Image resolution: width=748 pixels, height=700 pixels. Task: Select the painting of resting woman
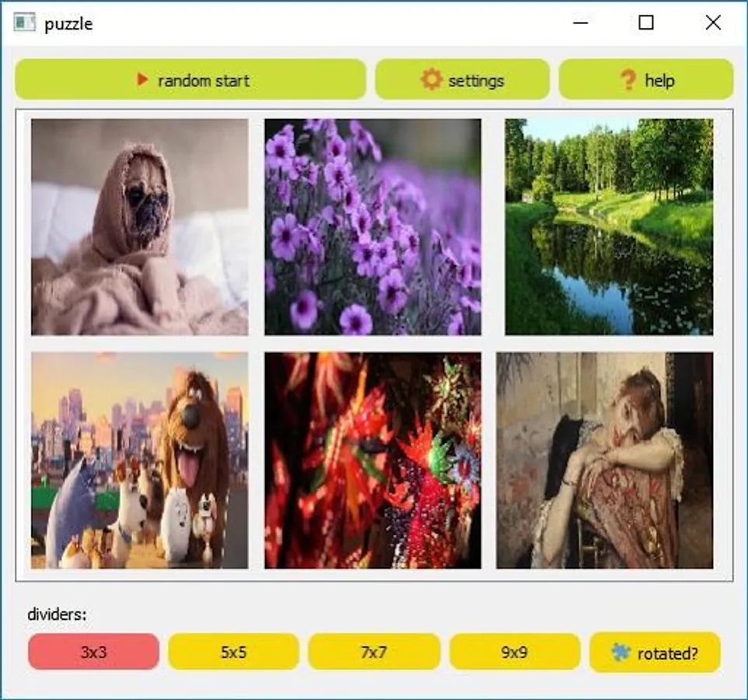pos(605,460)
